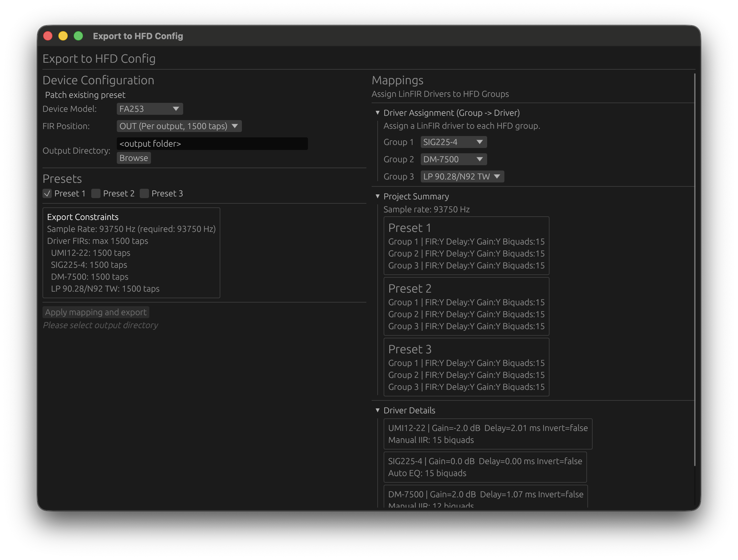This screenshot has height=560, width=738.
Task: Collapse the Driver Details section
Action: (x=377, y=410)
